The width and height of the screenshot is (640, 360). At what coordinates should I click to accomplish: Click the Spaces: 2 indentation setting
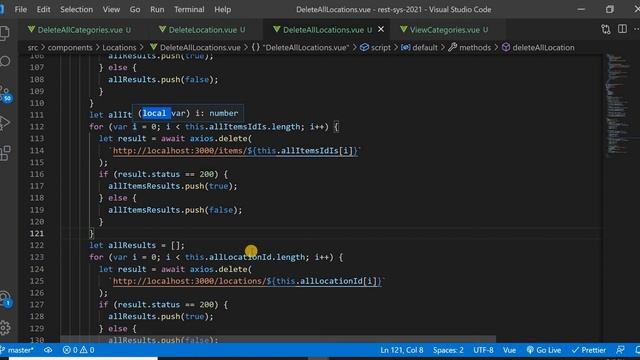click(448, 350)
